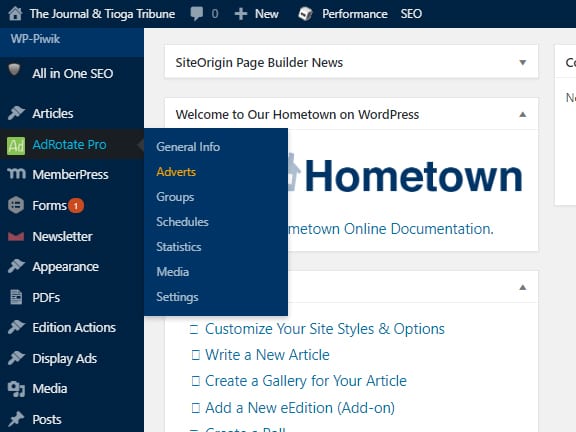Open Articles sidebar menu

pos(53,114)
